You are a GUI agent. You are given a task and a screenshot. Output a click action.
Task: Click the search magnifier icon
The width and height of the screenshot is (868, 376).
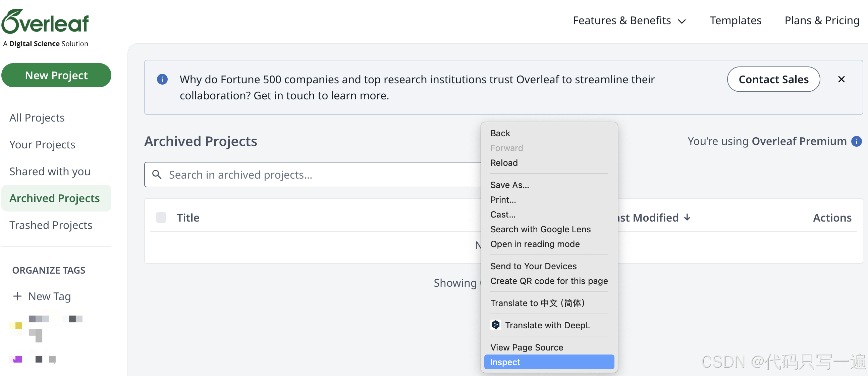point(157,175)
